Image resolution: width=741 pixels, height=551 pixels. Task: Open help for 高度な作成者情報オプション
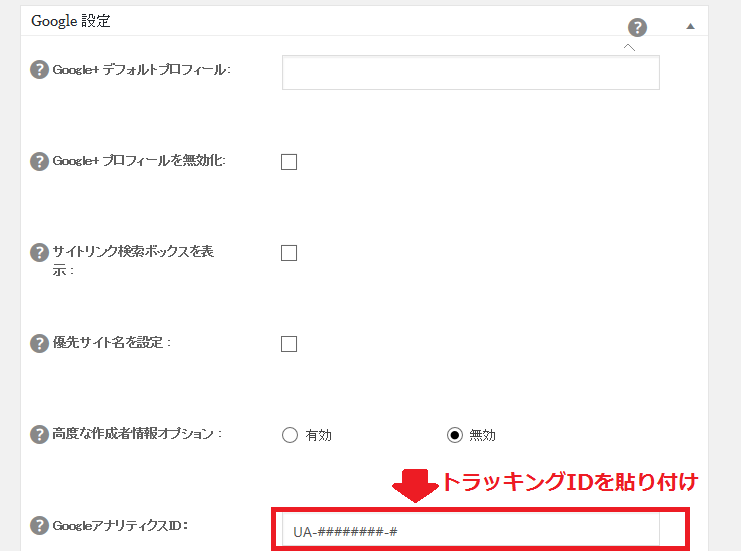click(x=39, y=434)
